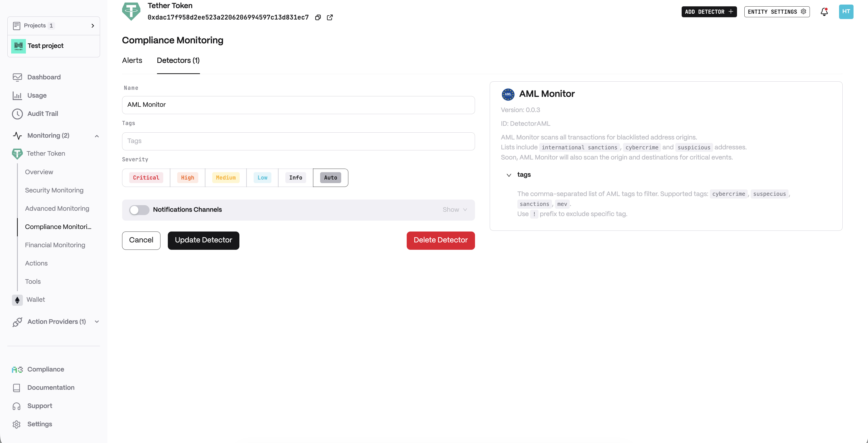Collapse the tags parameter section
Viewport: 868px width, 443px height.
509,175
